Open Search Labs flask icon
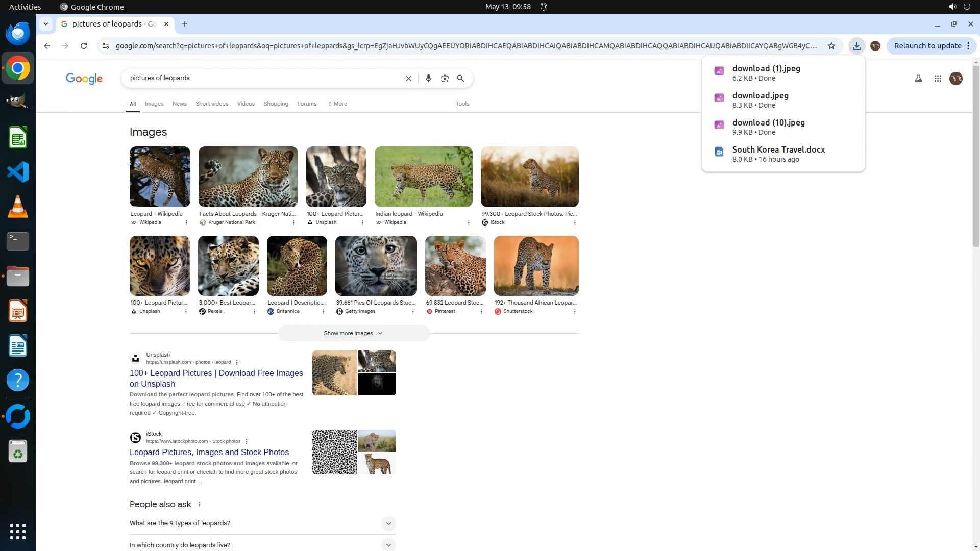The height and width of the screenshot is (551, 980). pyautogui.click(x=918, y=79)
